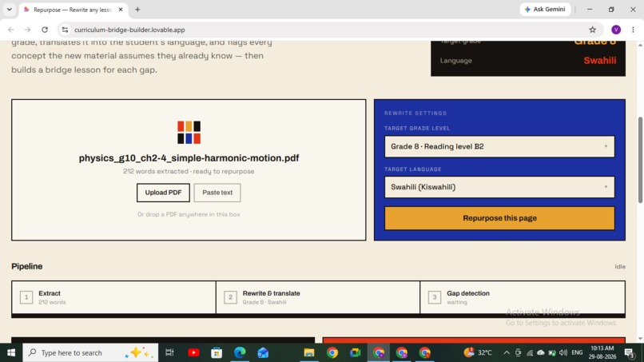The width and height of the screenshot is (644, 362).
Task: Open the Windows Start menu
Action: [x=11, y=352]
